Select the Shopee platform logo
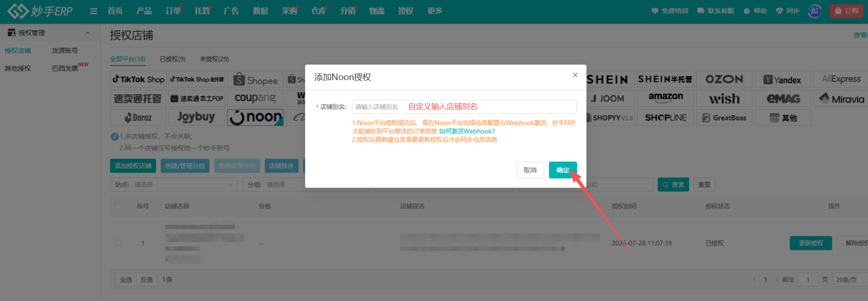The height and width of the screenshot is (301, 868). [x=255, y=80]
